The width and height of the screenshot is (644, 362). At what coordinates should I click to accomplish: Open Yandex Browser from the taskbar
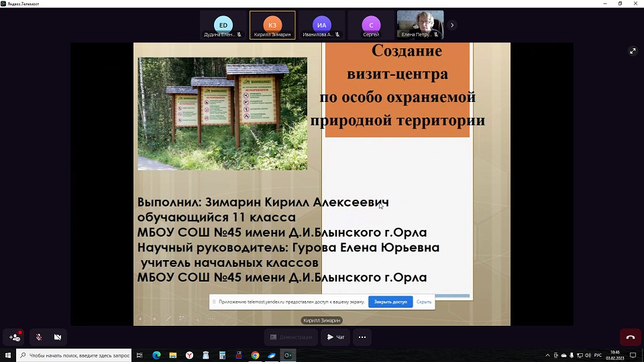(x=189, y=355)
